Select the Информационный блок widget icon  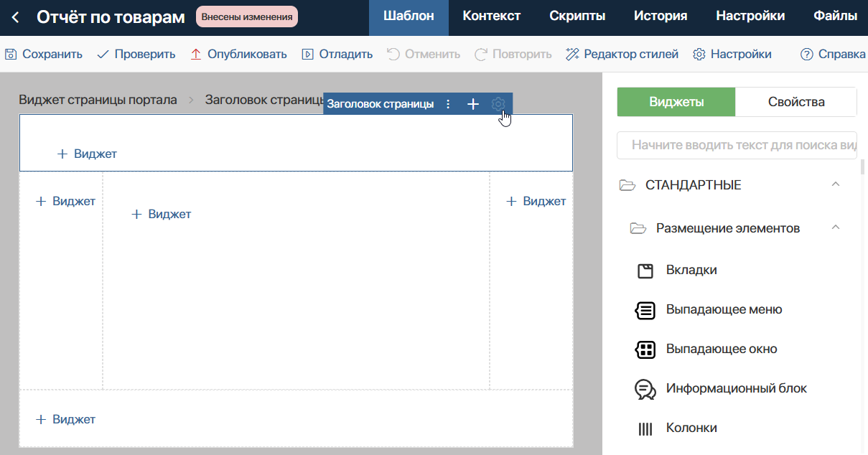pos(645,389)
